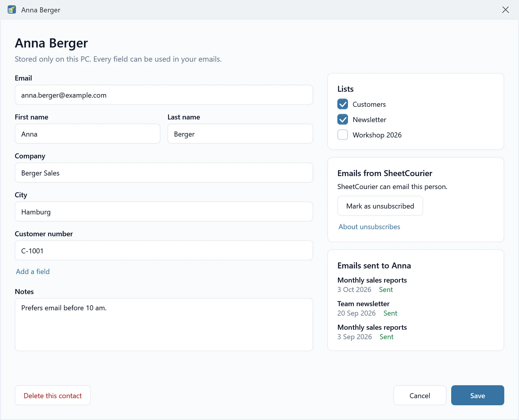Click the Workshop 2026 list label
Viewport: 519px width, 420px height.
pyautogui.click(x=377, y=135)
